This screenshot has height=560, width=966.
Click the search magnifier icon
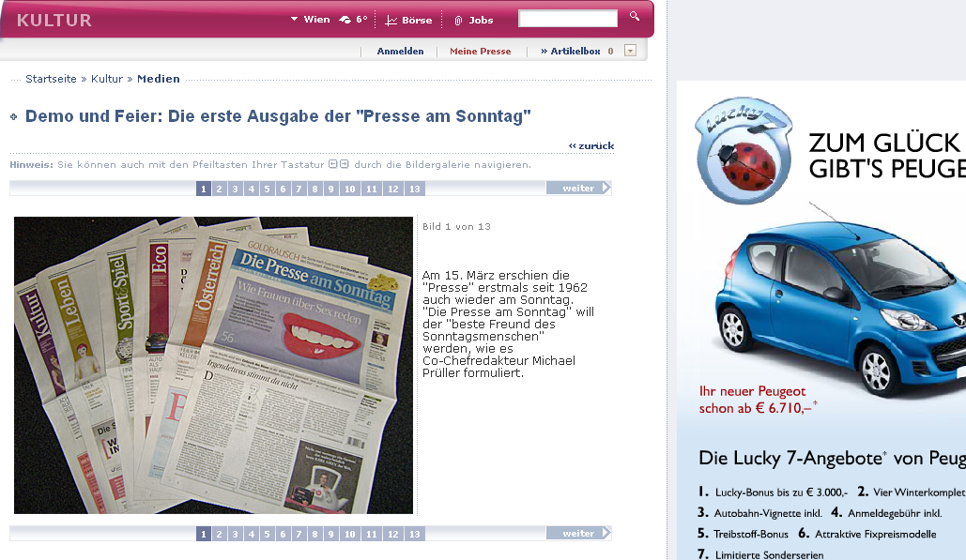coord(634,16)
